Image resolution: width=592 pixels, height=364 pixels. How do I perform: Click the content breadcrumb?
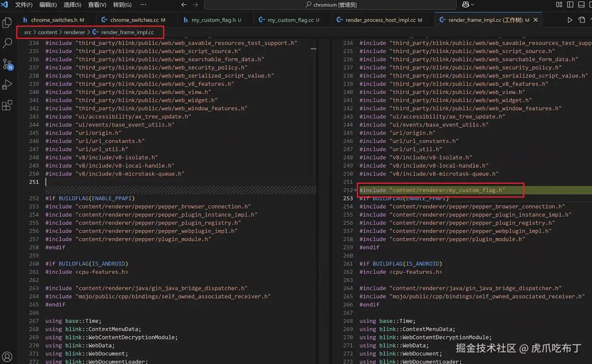coord(48,32)
